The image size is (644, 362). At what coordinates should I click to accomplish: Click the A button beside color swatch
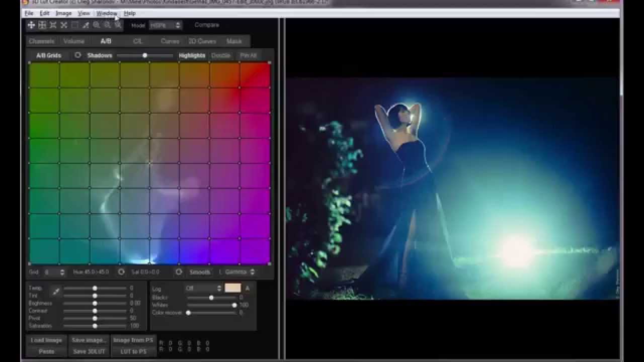point(248,288)
